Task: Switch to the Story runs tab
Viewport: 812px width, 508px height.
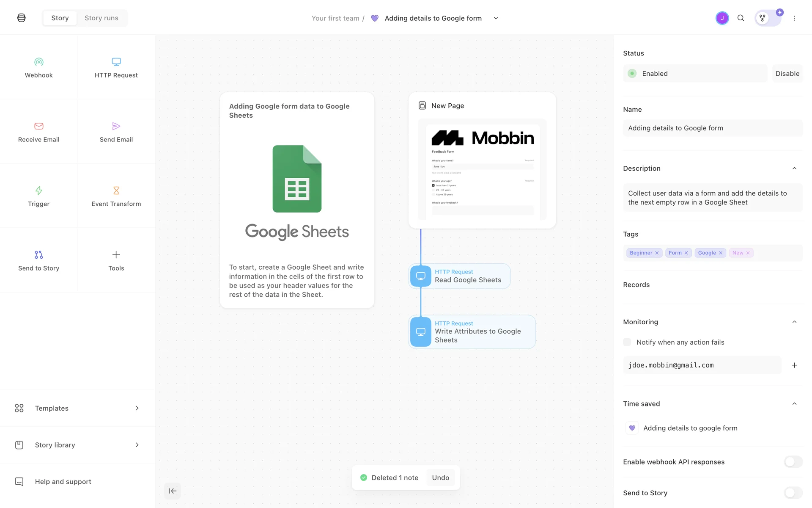Action: point(101,18)
